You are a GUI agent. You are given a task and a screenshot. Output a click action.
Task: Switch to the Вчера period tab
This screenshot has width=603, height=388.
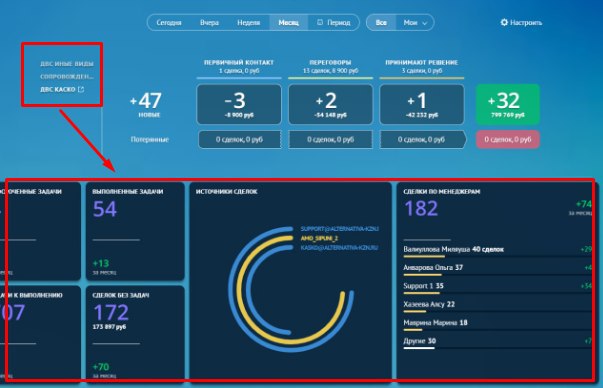tap(209, 23)
